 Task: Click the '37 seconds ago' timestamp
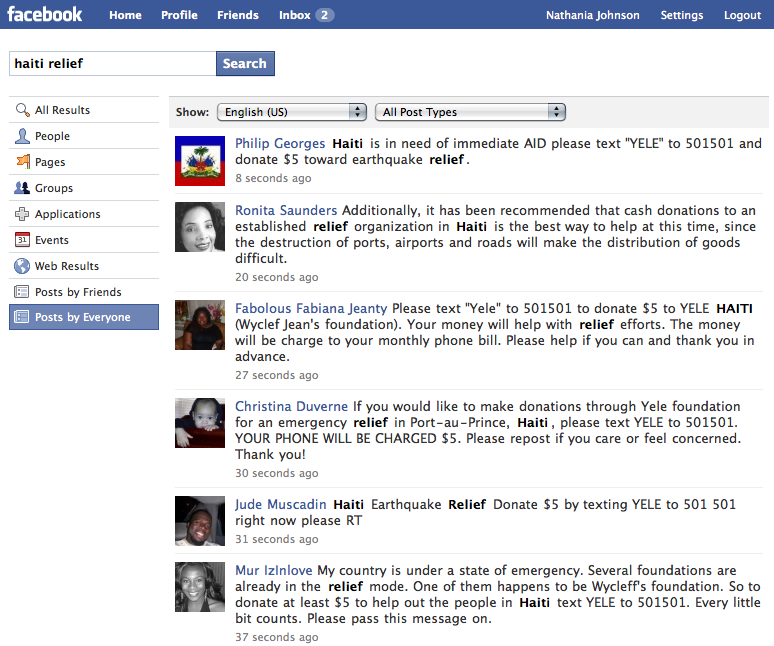276,637
